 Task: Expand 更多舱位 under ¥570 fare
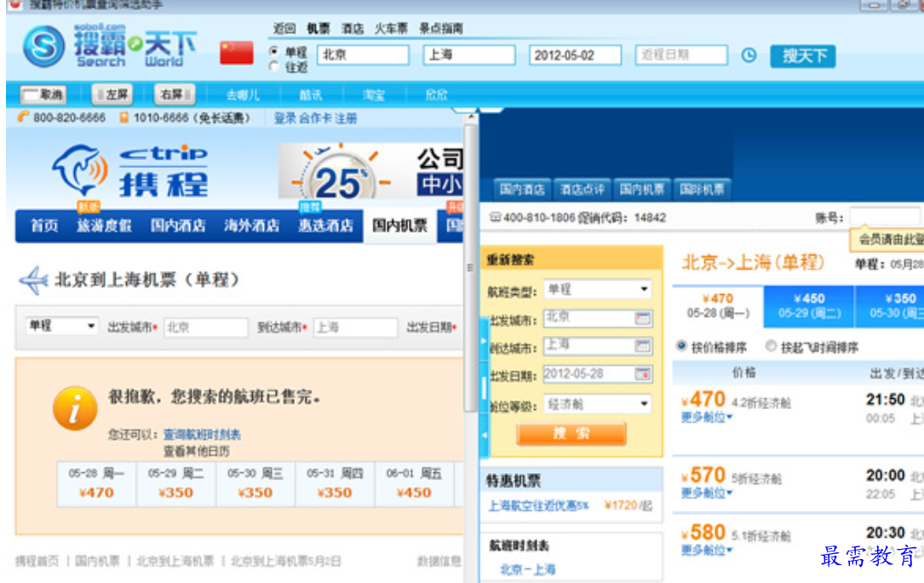tap(707, 493)
